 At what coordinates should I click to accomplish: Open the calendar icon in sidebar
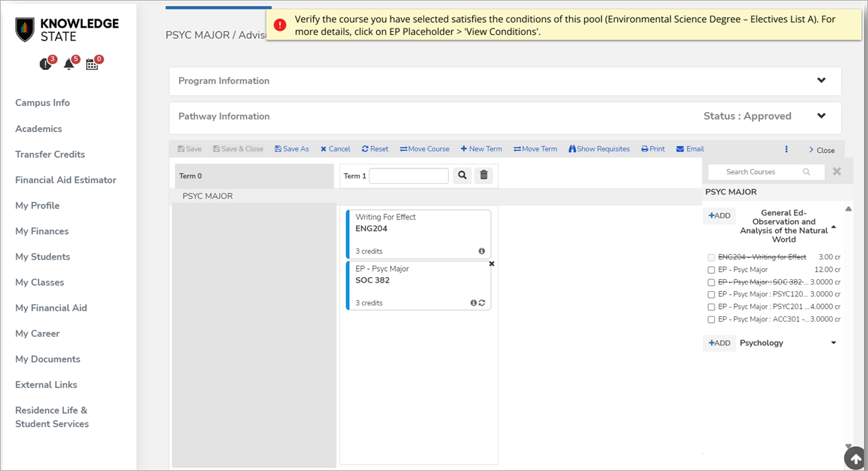(x=92, y=64)
